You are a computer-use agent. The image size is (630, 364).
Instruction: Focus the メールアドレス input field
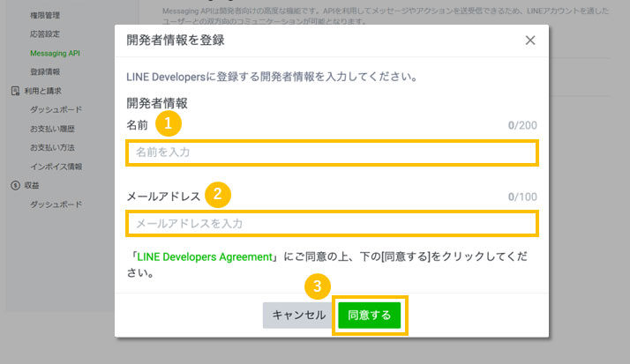click(x=331, y=224)
